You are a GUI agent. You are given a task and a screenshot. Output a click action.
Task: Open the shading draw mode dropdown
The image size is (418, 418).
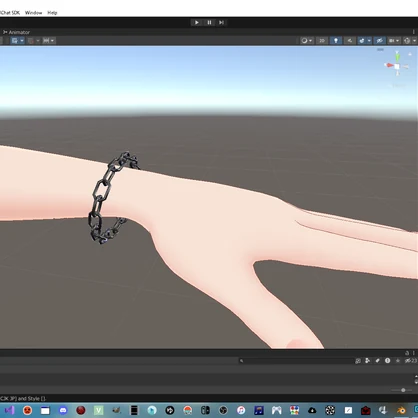306,41
